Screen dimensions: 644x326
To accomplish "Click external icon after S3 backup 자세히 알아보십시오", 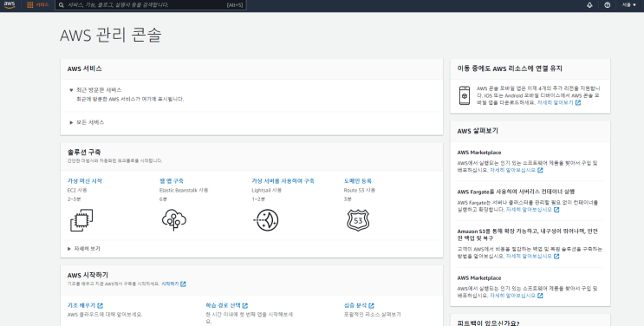I will tap(556, 256).
